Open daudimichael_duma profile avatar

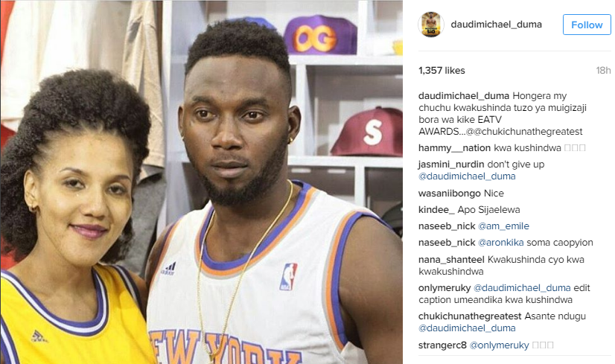[430, 25]
